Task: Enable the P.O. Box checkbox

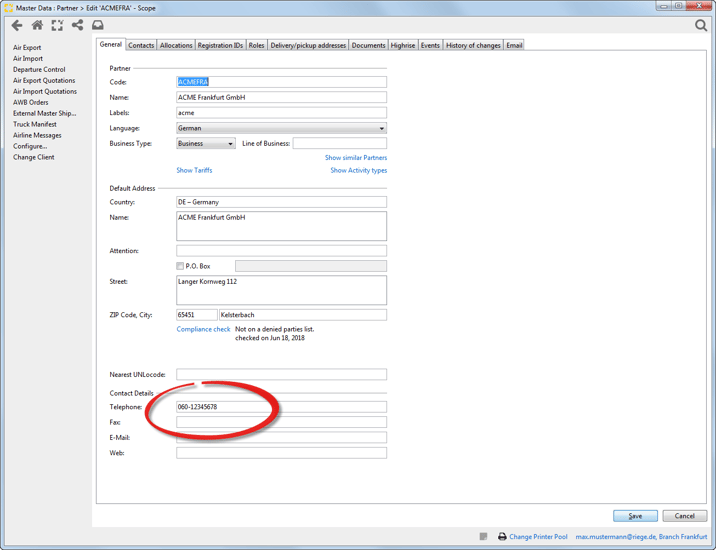Action: 180,267
